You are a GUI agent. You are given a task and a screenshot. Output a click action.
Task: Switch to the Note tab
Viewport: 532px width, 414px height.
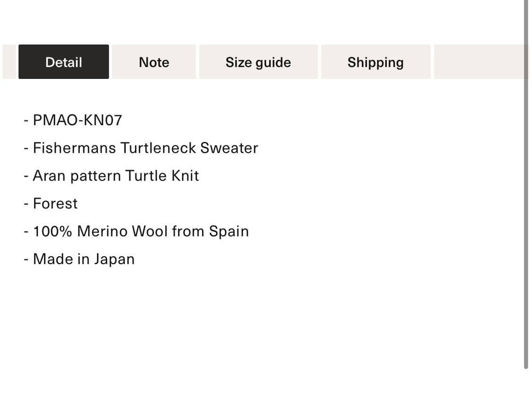tap(154, 62)
